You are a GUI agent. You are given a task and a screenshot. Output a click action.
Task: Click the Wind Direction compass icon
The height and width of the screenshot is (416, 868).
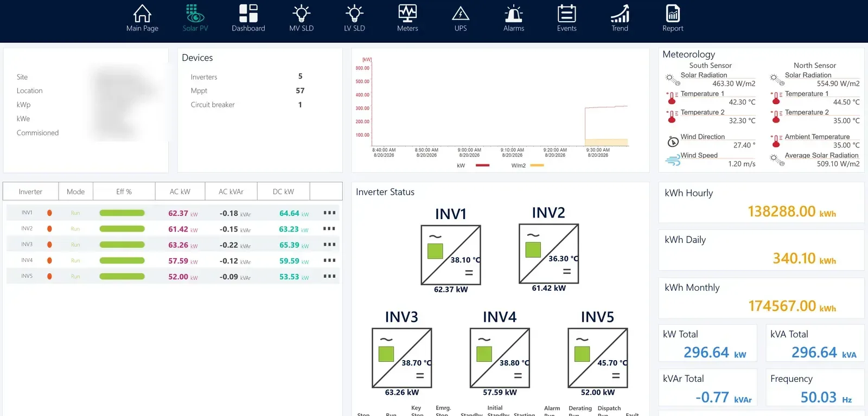[673, 142]
